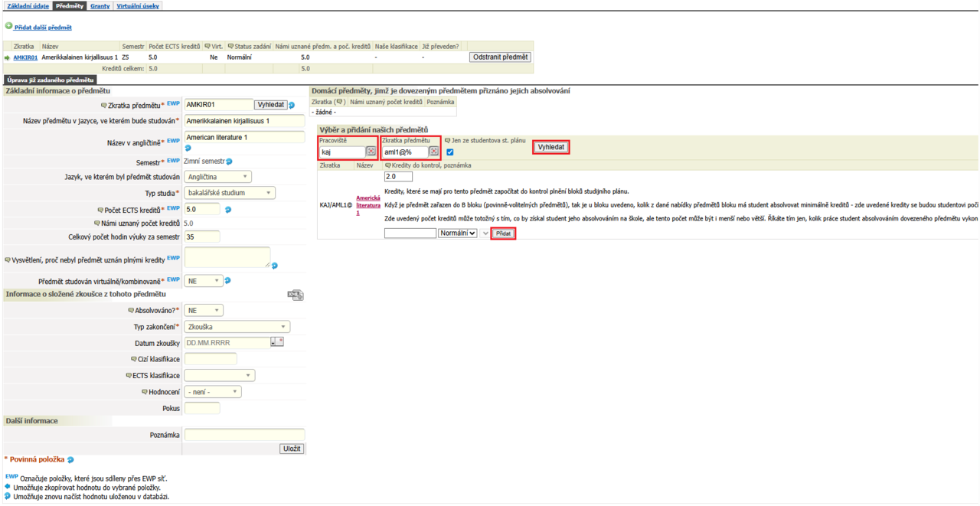Click the picker icon beside Zkratka předmětu filter
This screenshot has width=980, height=506.
(x=433, y=152)
